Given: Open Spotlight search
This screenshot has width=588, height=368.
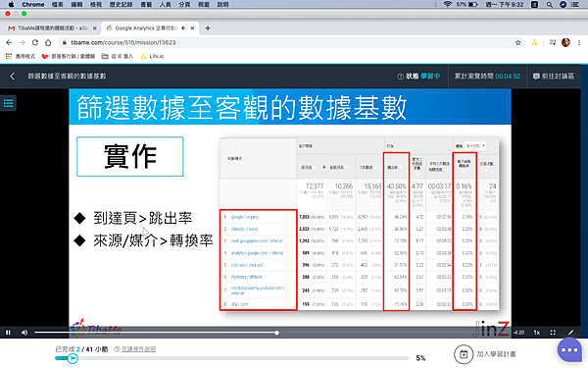Looking at the screenshot, I should tap(550, 5).
